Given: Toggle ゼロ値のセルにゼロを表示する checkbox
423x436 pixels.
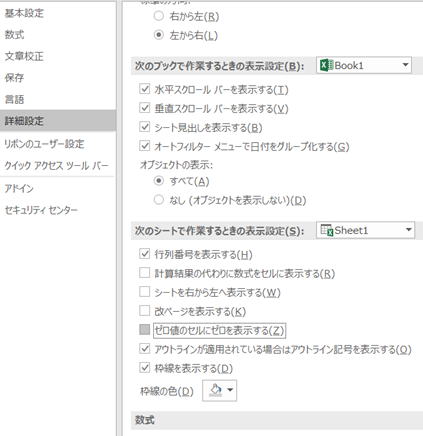Looking at the screenshot, I should coord(144,330).
